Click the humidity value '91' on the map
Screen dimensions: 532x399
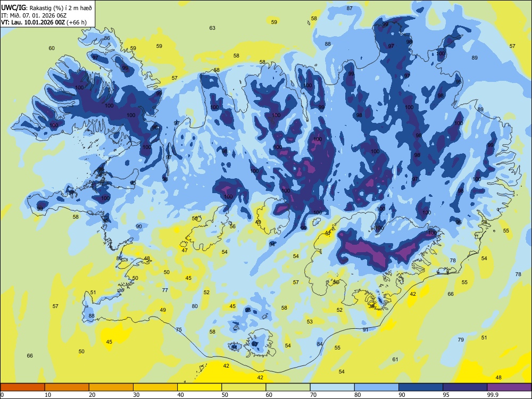pyautogui.click(x=365, y=329)
